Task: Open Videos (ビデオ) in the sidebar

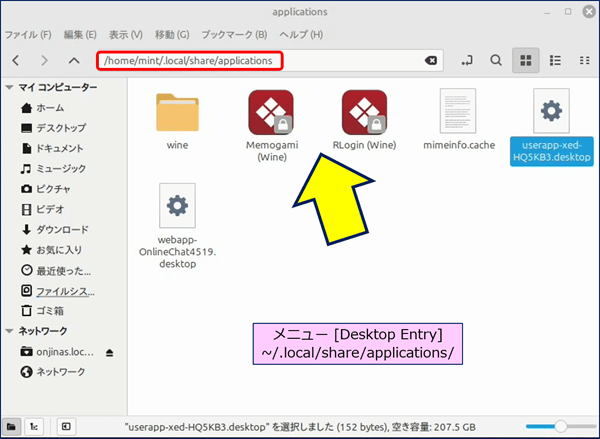Action: pyautogui.click(x=43, y=209)
